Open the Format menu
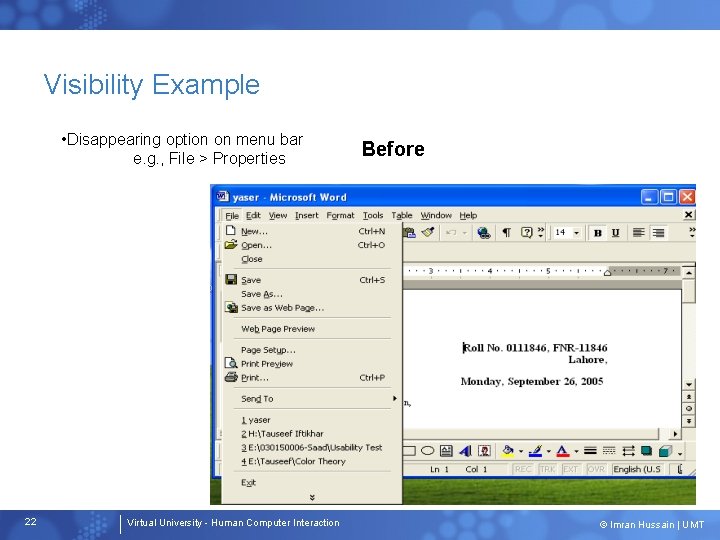Viewport: 720px width, 540px height. [x=340, y=215]
